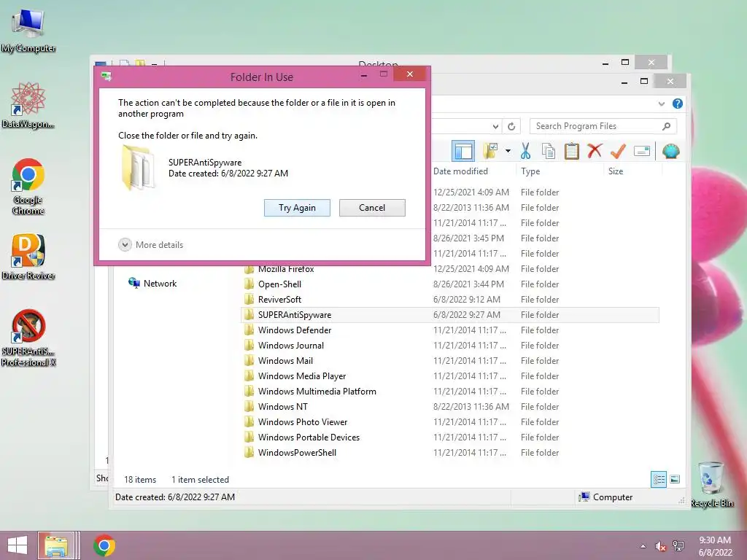Click the Rename toolbar icon

[x=642, y=152]
